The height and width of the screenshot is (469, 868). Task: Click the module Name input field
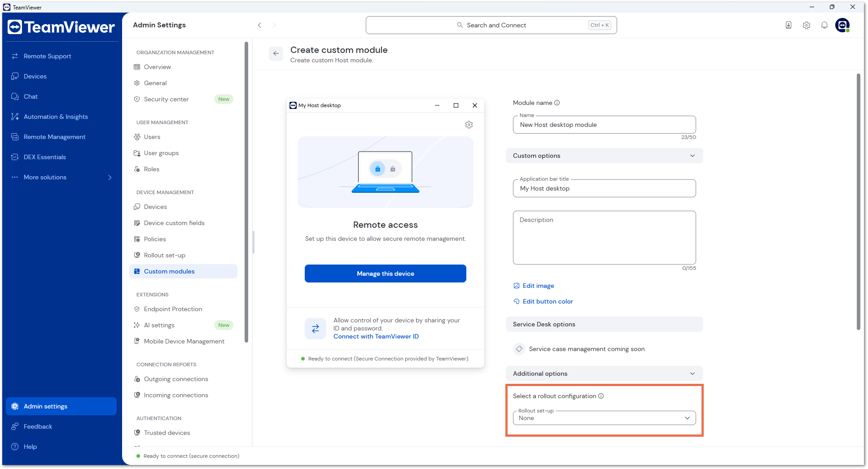604,125
